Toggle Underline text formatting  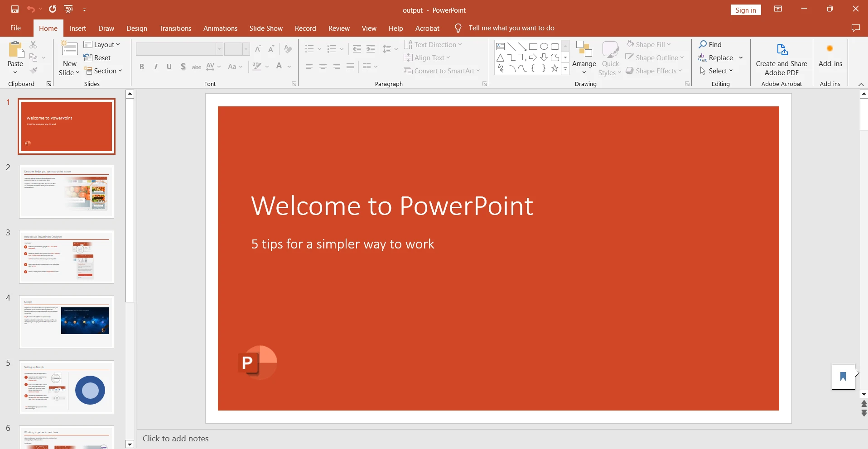(x=169, y=67)
